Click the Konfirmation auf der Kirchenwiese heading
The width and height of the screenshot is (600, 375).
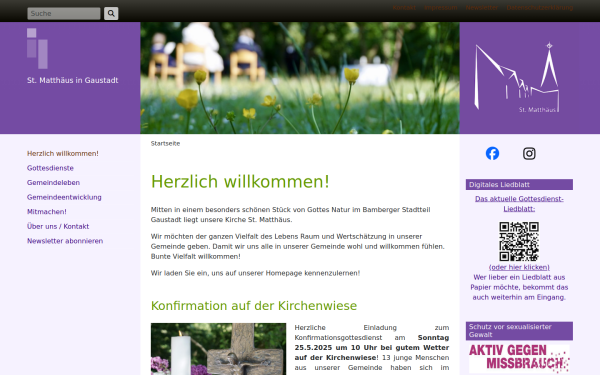[x=254, y=306]
